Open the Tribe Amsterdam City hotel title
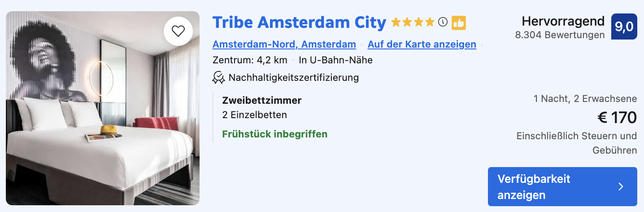 click(299, 22)
